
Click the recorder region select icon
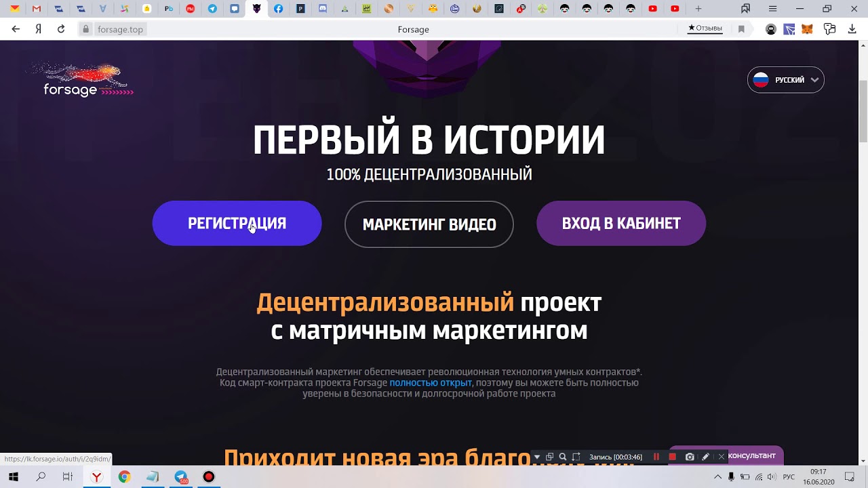(x=576, y=457)
